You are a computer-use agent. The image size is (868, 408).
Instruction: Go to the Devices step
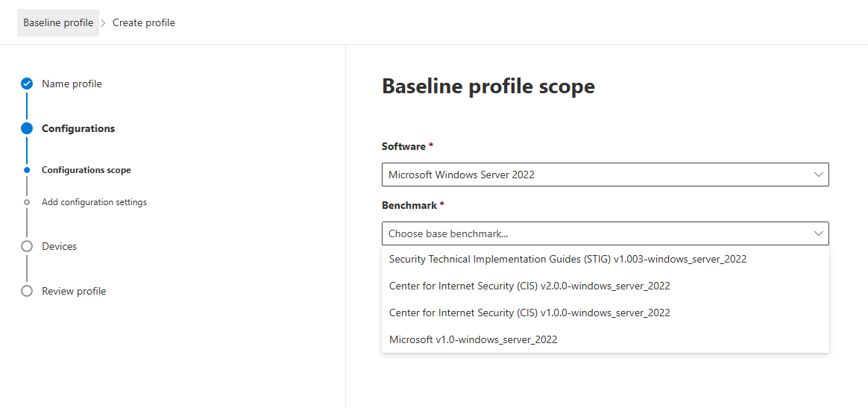(59, 246)
